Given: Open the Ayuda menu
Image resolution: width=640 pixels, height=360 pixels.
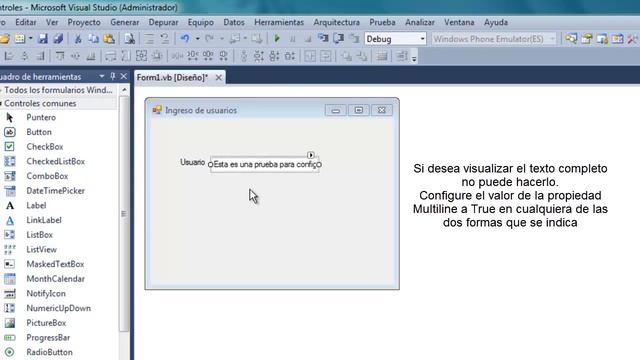Looking at the screenshot, I should (496, 22).
